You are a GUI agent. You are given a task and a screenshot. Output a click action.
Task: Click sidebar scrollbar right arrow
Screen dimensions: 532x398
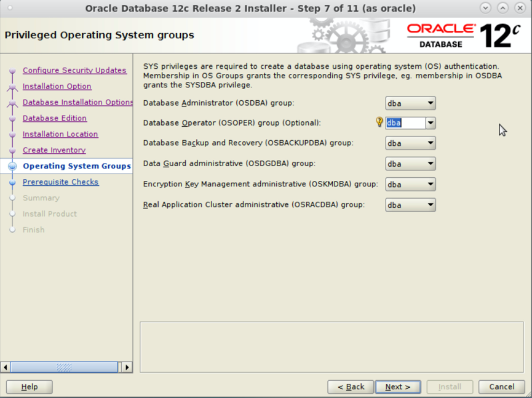pos(127,367)
